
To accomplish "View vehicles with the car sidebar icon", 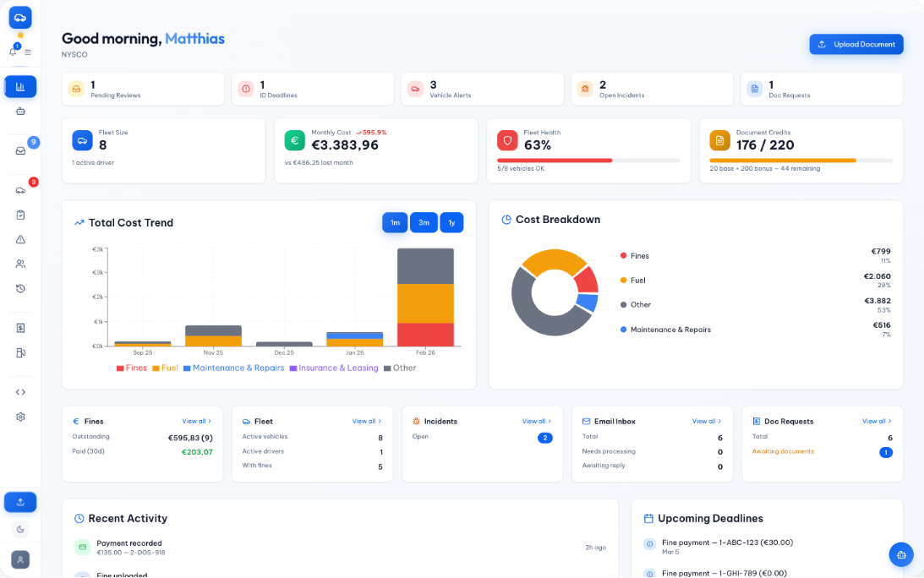I will click(x=20, y=189).
